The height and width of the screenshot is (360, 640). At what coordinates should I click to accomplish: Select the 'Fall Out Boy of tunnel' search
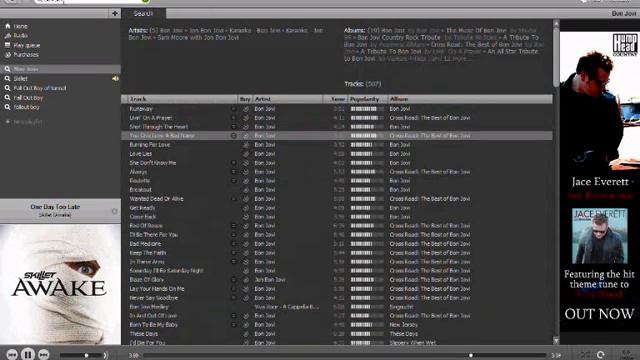tap(40, 88)
